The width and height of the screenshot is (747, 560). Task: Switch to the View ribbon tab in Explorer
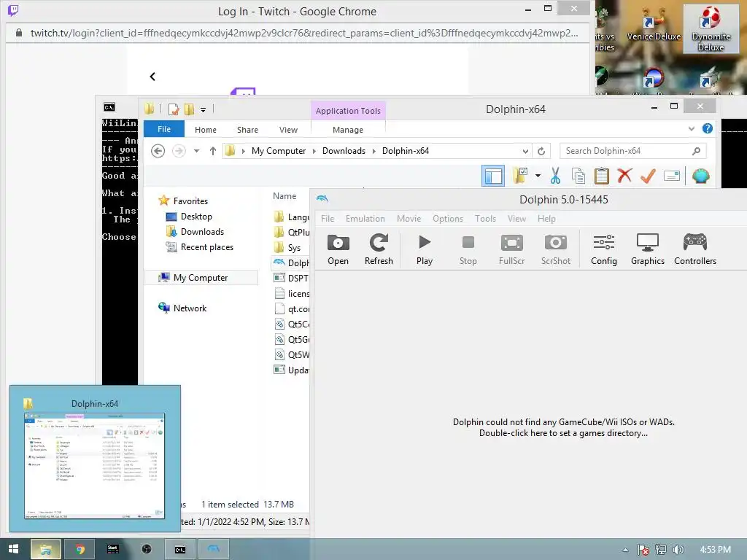(x=288, y=130)
